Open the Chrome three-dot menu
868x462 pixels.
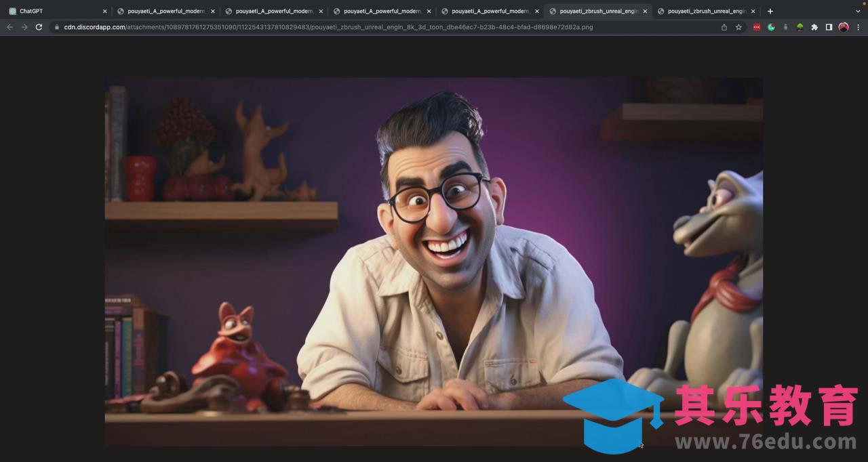coord(859,27)
